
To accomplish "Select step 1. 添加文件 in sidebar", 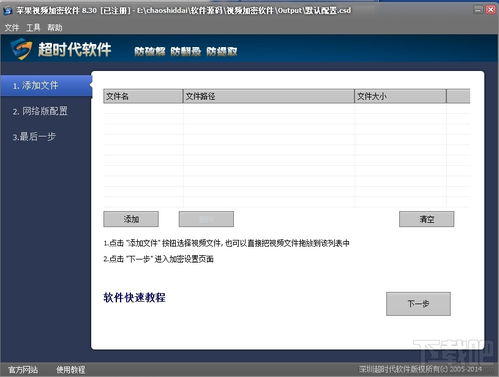I will tap(46, 86).
